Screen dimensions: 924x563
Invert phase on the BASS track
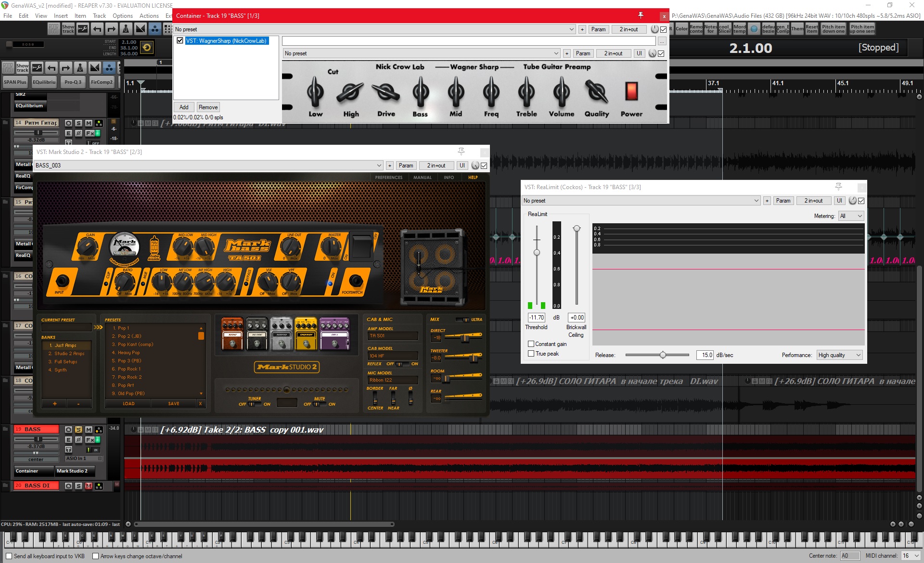click(78, 440)
